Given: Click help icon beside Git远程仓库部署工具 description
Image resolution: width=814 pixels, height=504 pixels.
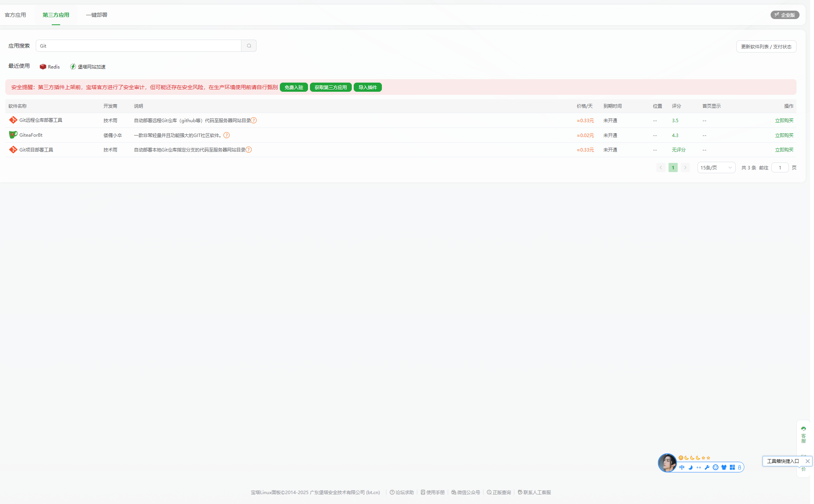Looking at the screenshot, I should 254,120.
